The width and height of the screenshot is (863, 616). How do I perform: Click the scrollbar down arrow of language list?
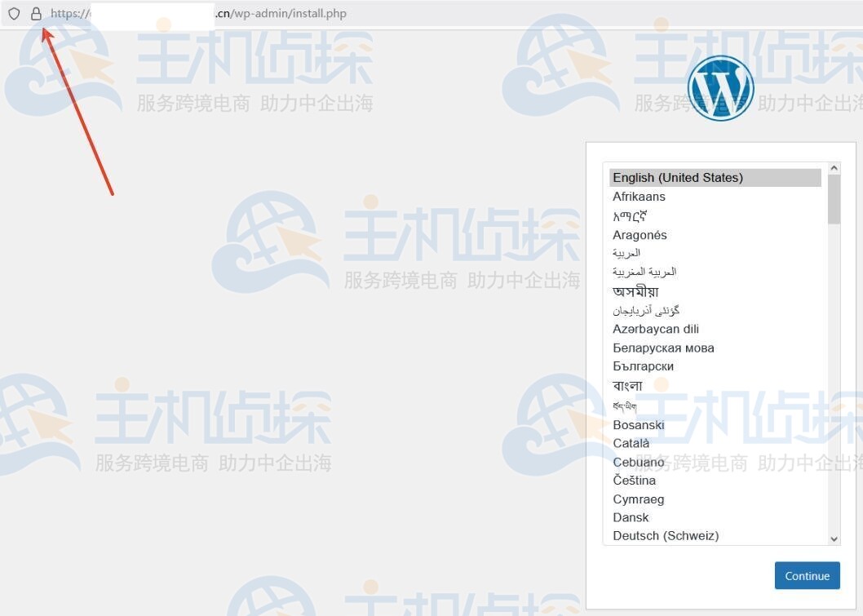click(834, 538)
